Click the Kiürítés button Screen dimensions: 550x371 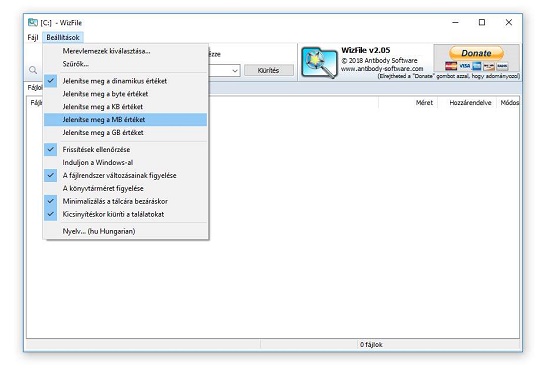click(x=269, y=70)
